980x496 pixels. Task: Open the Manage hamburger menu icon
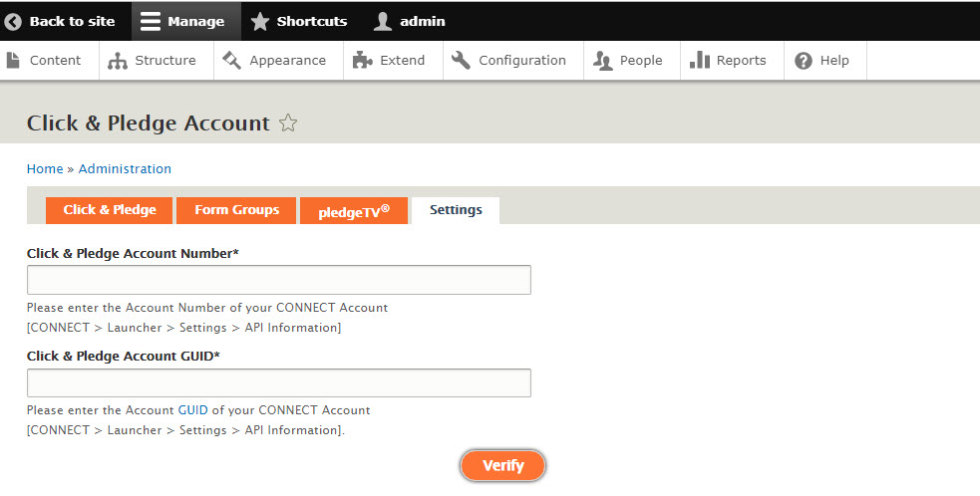150,21
